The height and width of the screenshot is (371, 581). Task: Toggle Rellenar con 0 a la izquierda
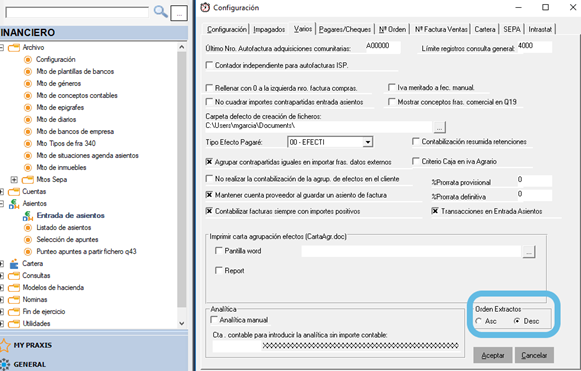(209, 88)
